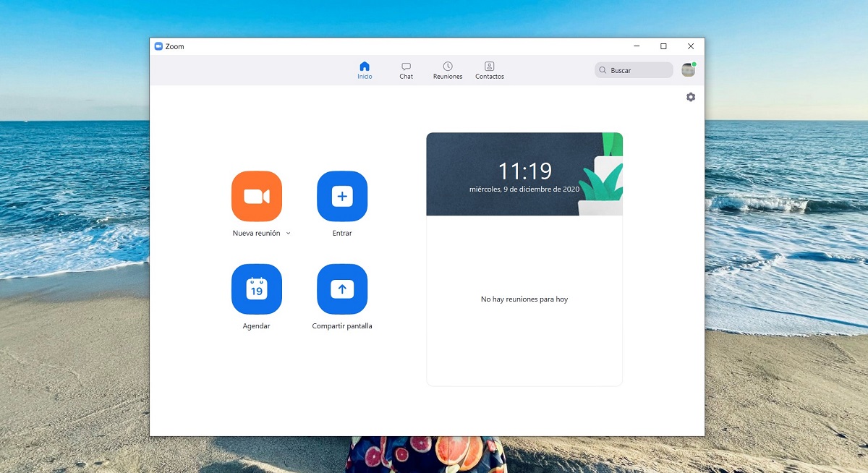Open the Chat tab
The image size is (868, 473).
(407, 70)
